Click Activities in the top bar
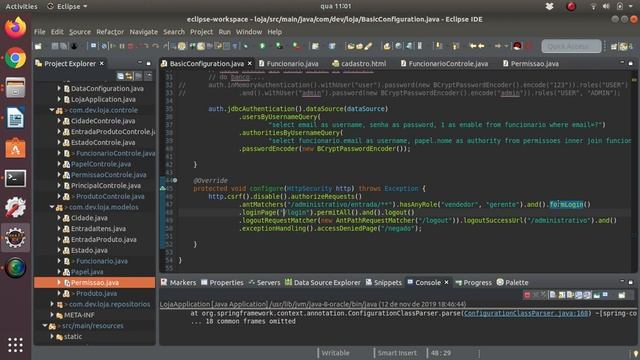 pyautogui.click(x=21, y=6)
